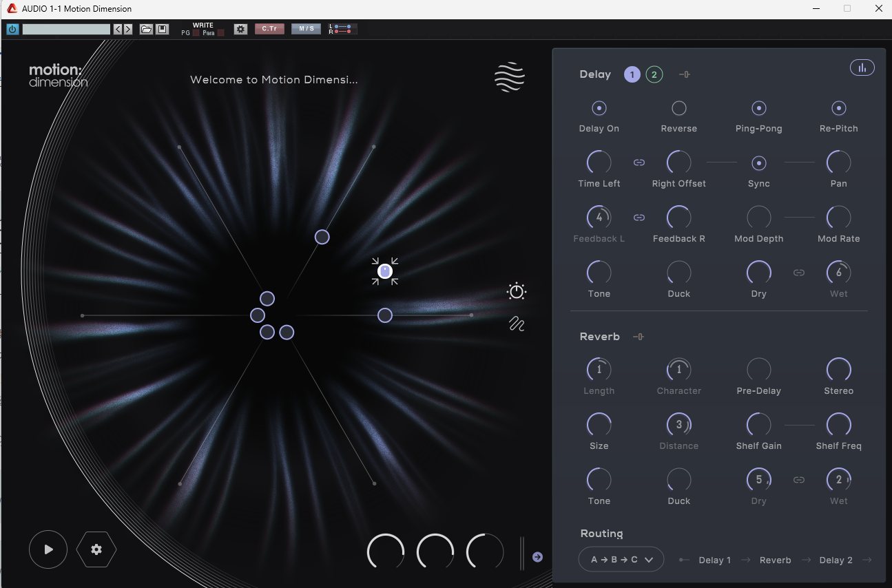The height and width of the screenshot is (588, 892).
Task: Start playback with the play button
Action: (x=48, y=549)
